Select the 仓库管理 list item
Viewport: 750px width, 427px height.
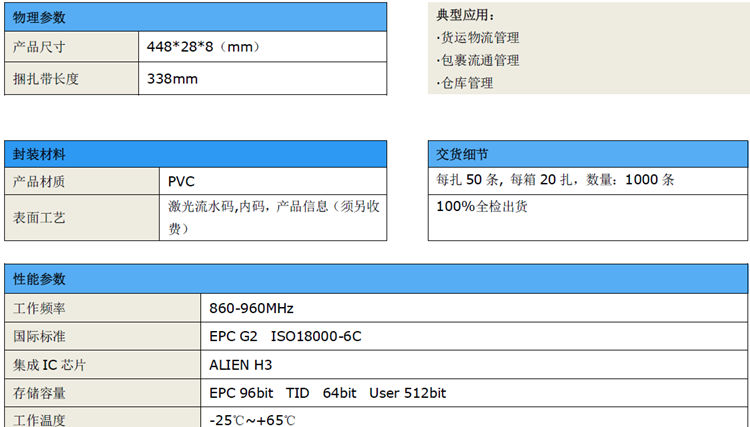[x=466, y=83]
